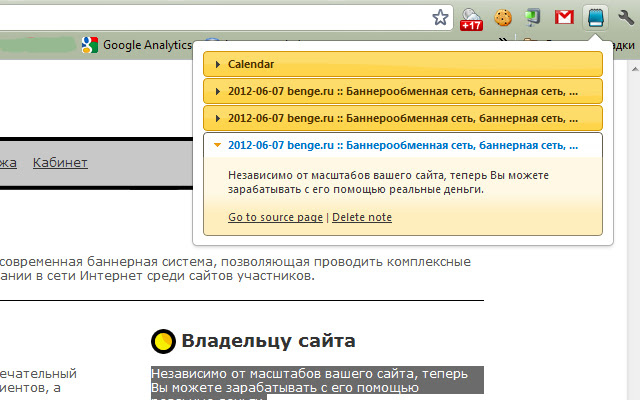Click the green monitor extension icon
Viewport: 640px width, 400px height.
pyautogui.click(x=532, y=18)
